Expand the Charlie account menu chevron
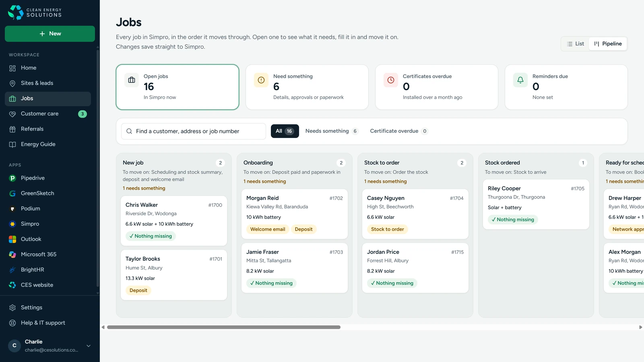 point(89,346)
